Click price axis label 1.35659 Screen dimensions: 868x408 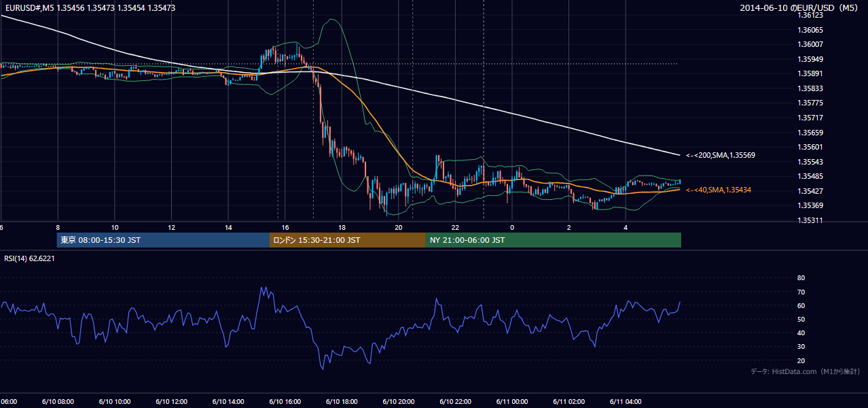pos(810,133)
